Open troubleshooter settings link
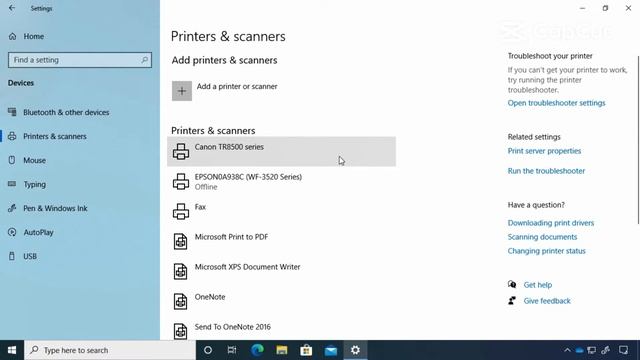Viewport: 640px width, 360px height. [556, 103]
